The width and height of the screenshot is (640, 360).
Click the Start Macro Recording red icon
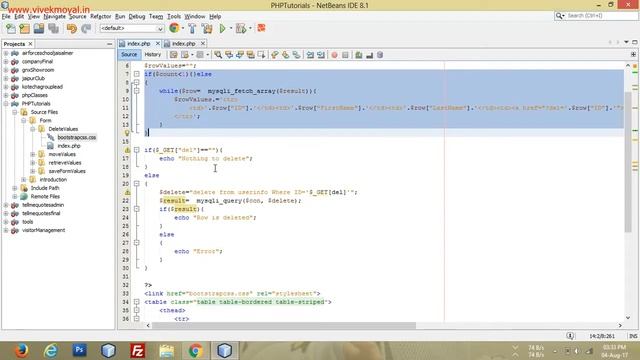pyautogui.click(x=334, y=55)
